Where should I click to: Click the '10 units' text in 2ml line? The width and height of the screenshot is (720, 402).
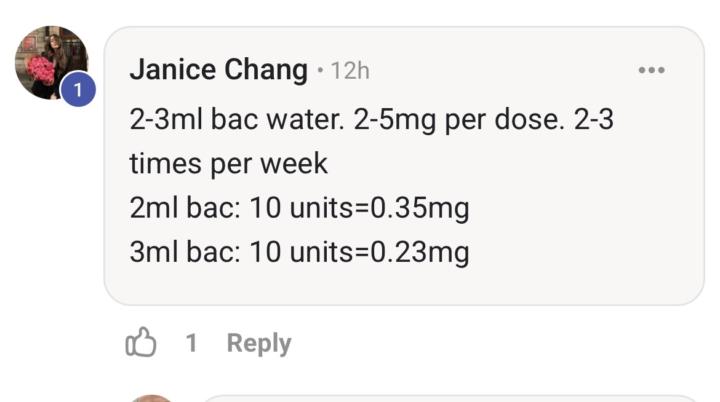(301, 208)
